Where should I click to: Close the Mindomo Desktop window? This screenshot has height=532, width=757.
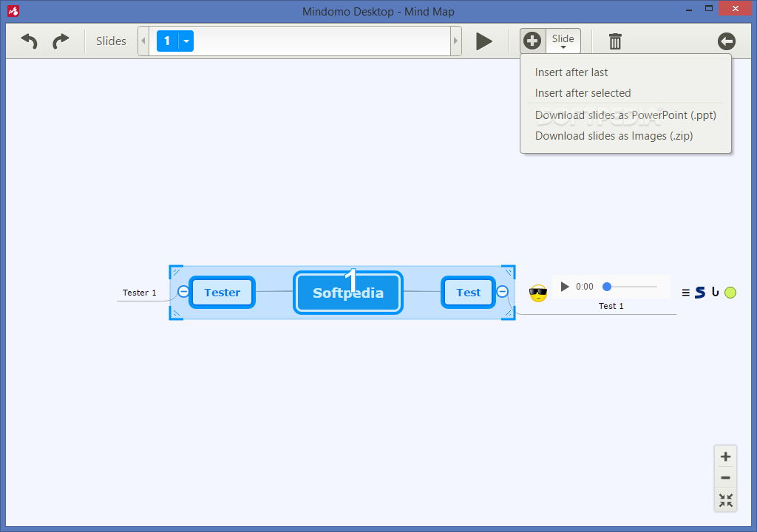tap(736, 8)
